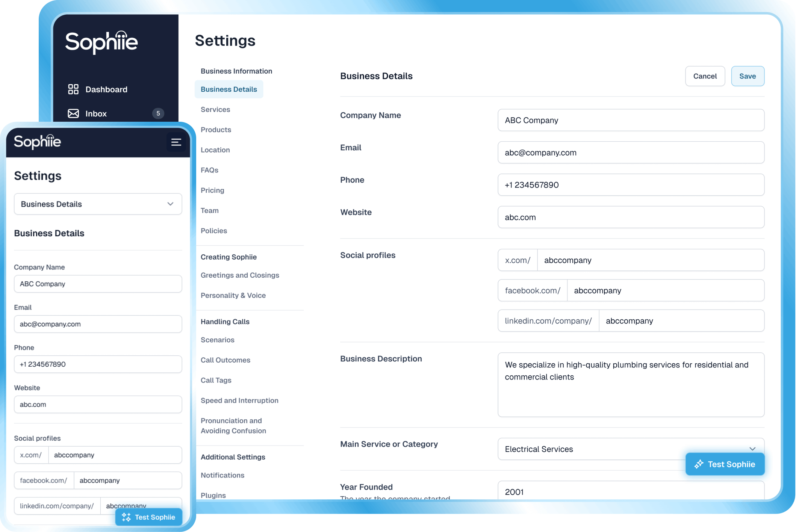Click the Inbox unread count badge
Screen dimensions: 796x532
point(158,113)
